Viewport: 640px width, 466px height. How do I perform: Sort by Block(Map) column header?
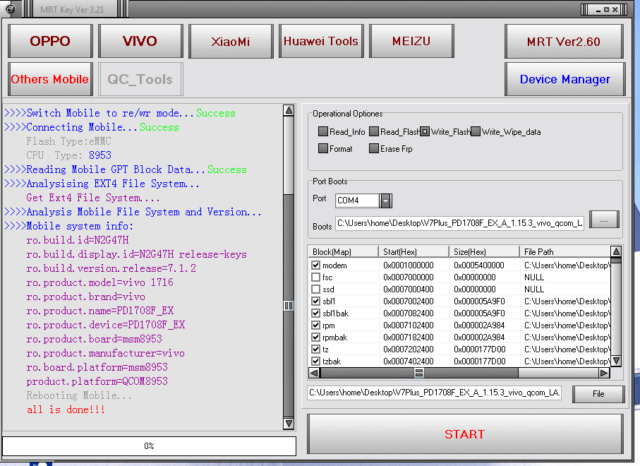point(343,252)
